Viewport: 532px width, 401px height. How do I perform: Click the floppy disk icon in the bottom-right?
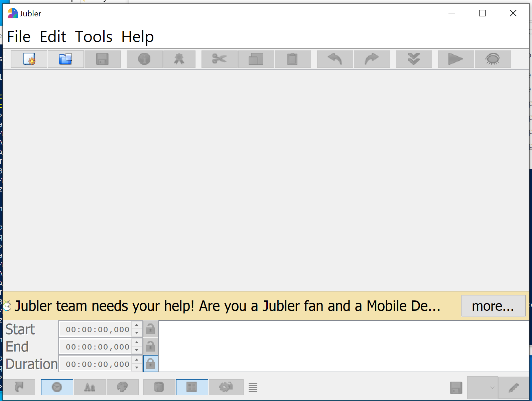[456, 388]
